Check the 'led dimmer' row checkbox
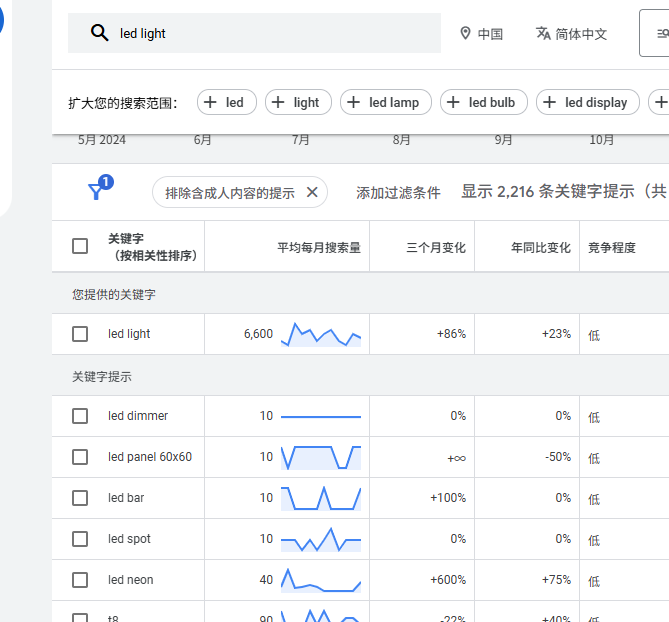Viewport: 669px width, 622px height. tap(80, 416)
